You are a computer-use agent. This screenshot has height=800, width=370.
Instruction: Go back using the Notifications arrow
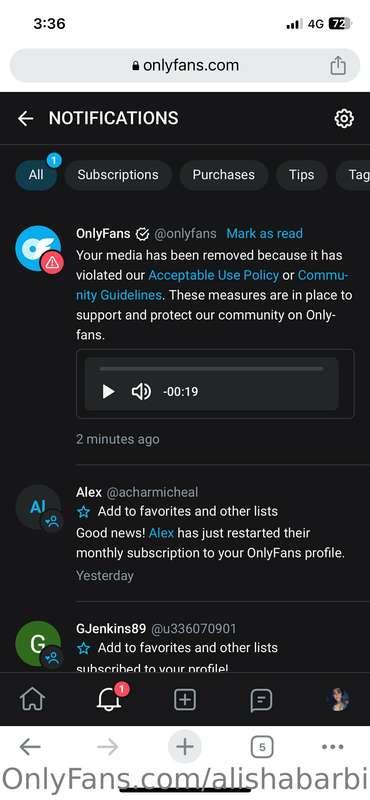click(25, 118)
